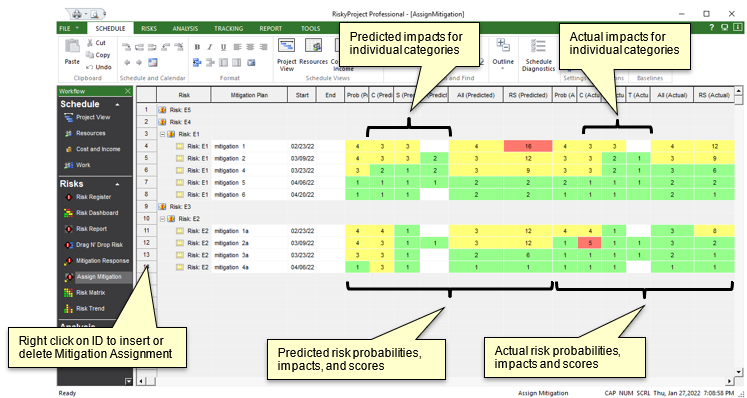Screen dimensions: 747x398
Task: Toggle Underline formatting in Format group
Action: [223, 47]
